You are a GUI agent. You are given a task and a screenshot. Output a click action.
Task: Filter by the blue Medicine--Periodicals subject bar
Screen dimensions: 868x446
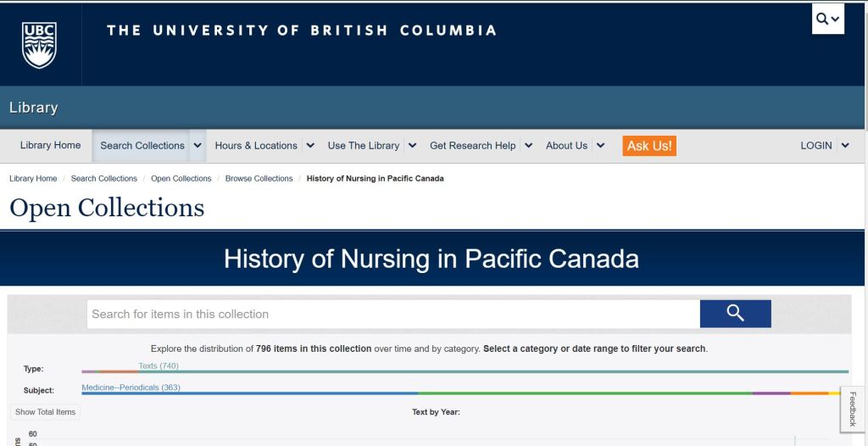pyautogui.click(x=250, y=393)
